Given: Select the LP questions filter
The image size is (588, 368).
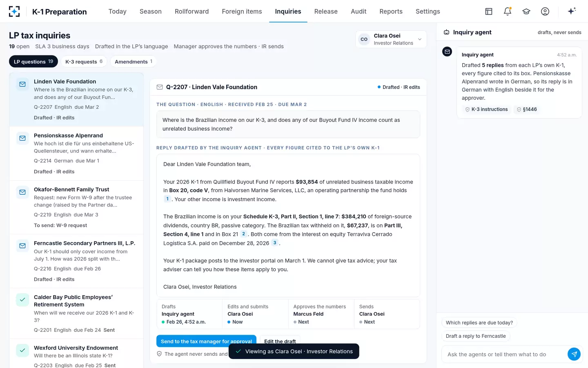Looking at the screenshot, I should [33, 62].
